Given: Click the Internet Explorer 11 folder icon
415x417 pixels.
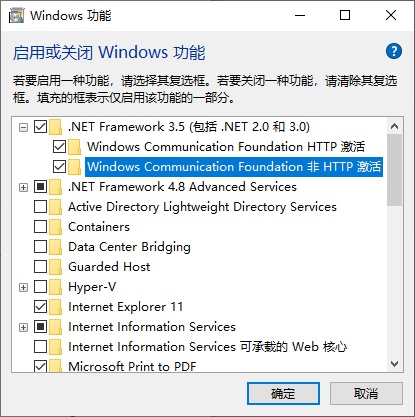Looking at the screenshot, I should (x=55, y=307).
